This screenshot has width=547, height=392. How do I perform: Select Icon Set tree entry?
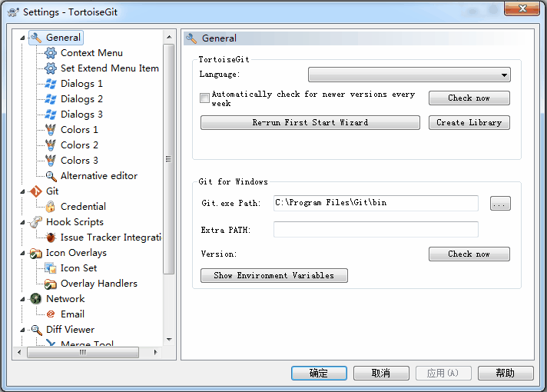point(78,268)
